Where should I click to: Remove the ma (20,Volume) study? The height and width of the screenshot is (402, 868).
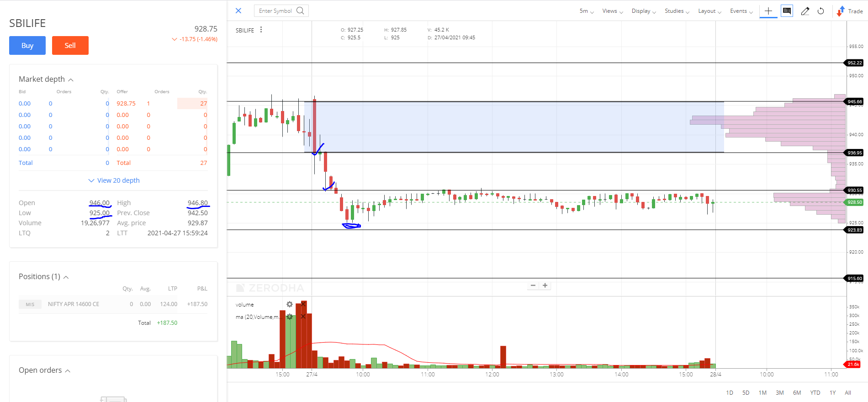point(303,317)
